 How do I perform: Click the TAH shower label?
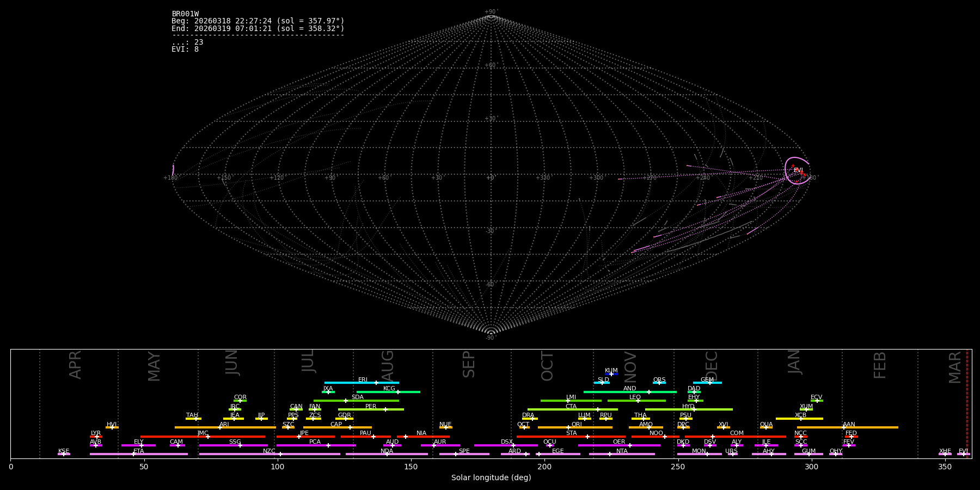[192, 415]
